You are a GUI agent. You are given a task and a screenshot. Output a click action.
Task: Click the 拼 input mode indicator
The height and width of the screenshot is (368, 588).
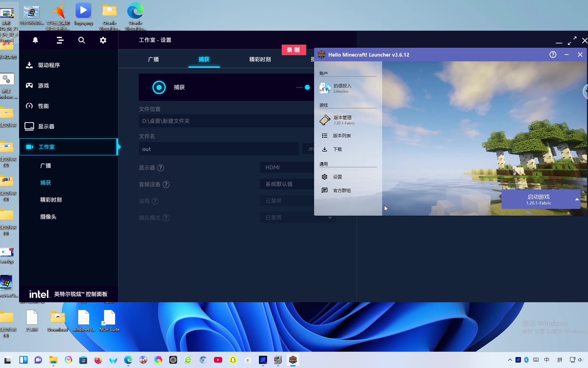pos(560,360)
